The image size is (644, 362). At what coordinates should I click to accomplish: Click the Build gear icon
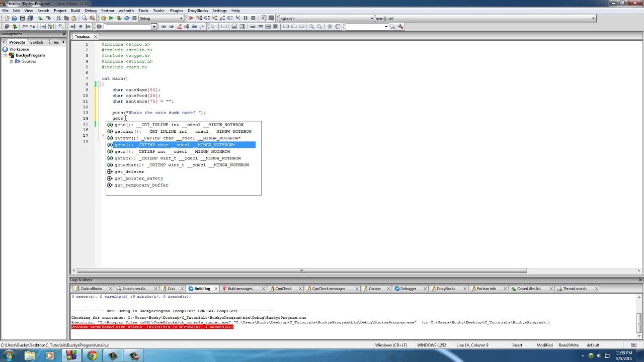(103, 18)
